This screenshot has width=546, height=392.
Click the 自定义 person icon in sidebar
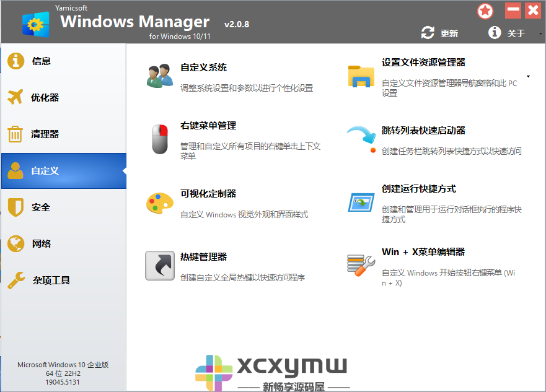[15, 170]
